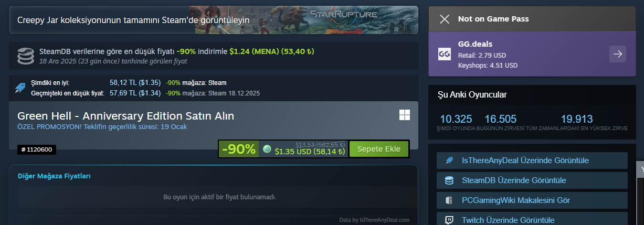Click current players count 10.325
This screenshot has width=644, height=225.
coord(456,119)
